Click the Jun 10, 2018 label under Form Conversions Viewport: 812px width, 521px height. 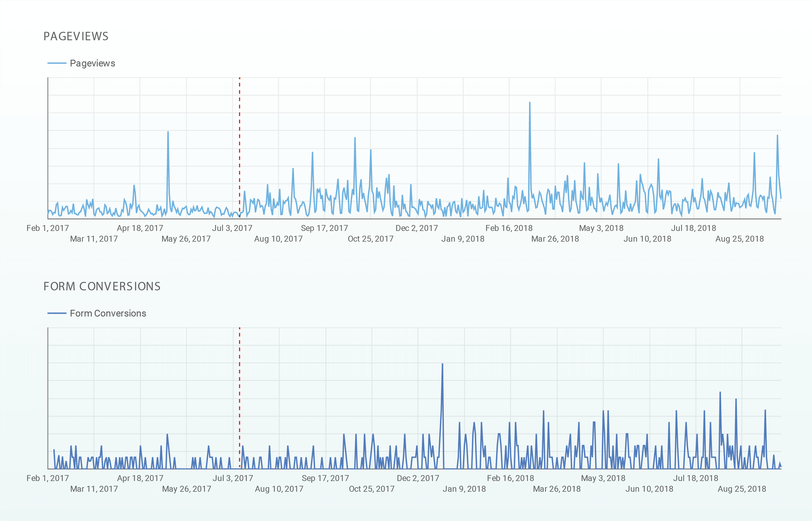tap(649, 489)
